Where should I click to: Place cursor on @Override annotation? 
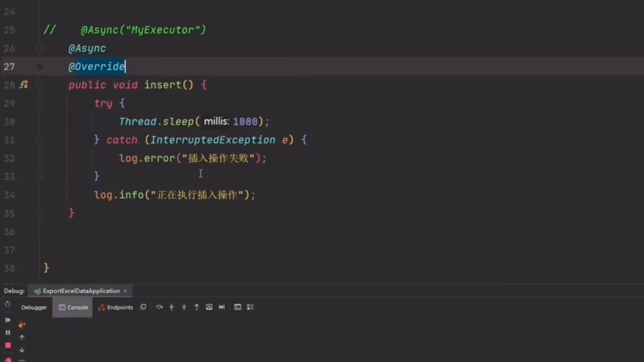[x=97, y=67]
